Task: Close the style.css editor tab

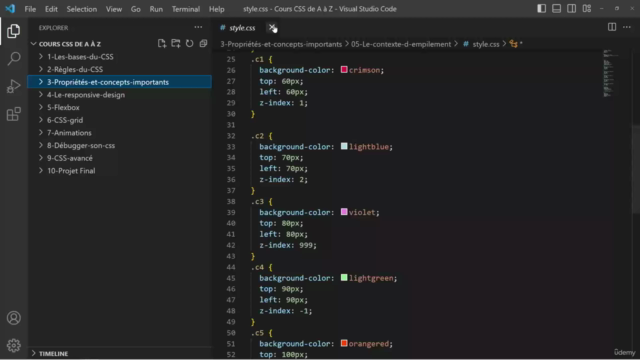Action: pos(272,27)
